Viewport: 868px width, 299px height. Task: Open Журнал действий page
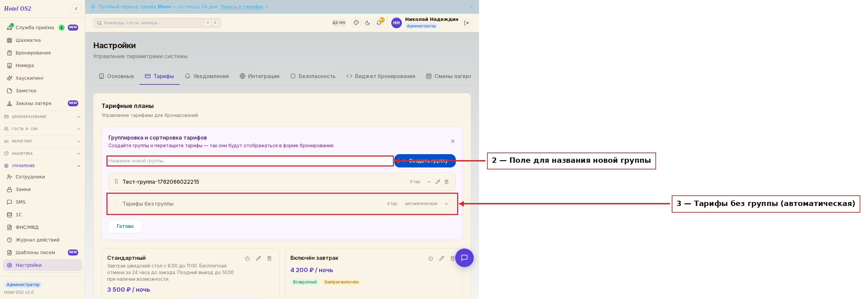42,240
